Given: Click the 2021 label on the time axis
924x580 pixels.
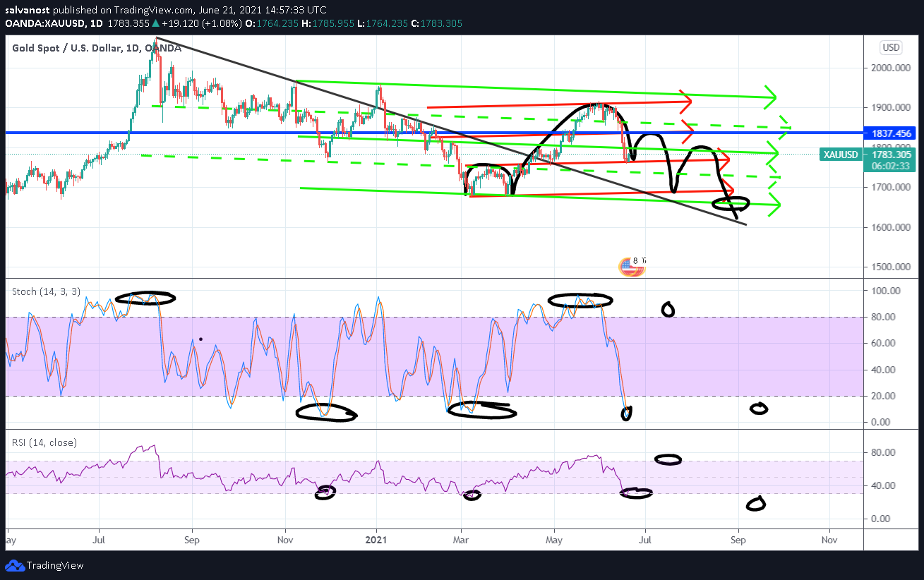Looking at the screenshot, I should coord(376,540).
